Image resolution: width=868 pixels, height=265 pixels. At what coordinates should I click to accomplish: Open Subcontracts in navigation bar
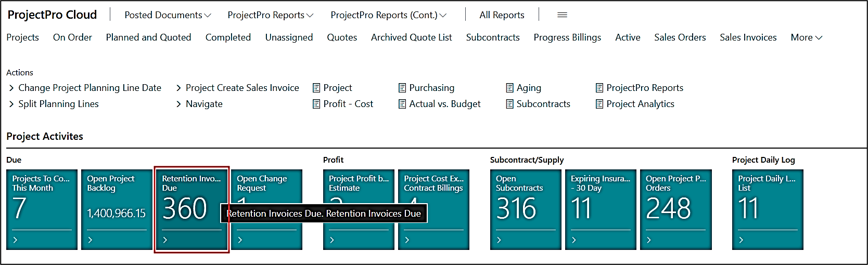click(493, 37)
